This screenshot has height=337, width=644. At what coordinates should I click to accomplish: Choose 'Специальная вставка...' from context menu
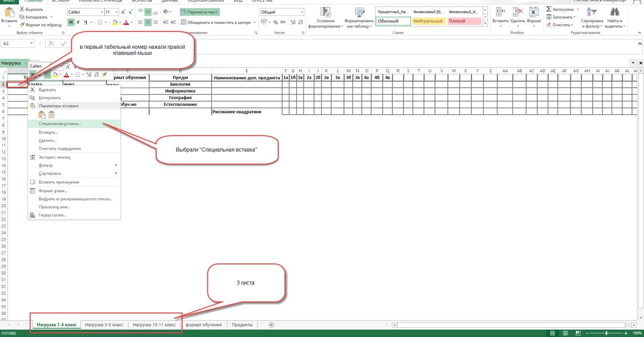[60, 124]
